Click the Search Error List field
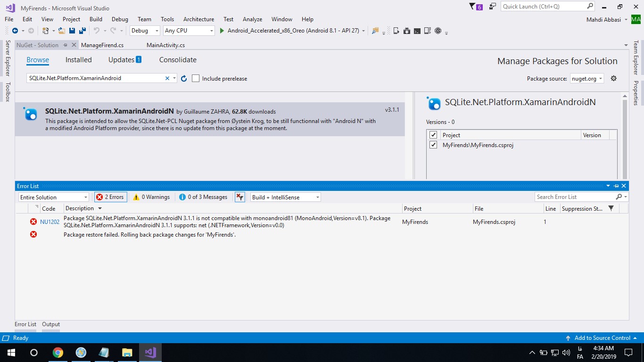This screenshot has height=362, width=644. click(x=575, y=197)
